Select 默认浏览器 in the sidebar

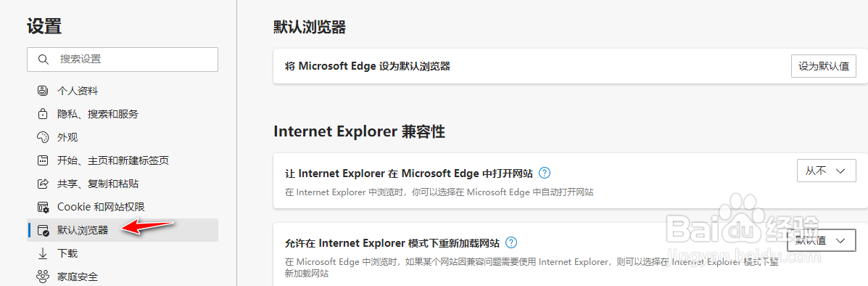pyautogui.click(x=123, y=230)
